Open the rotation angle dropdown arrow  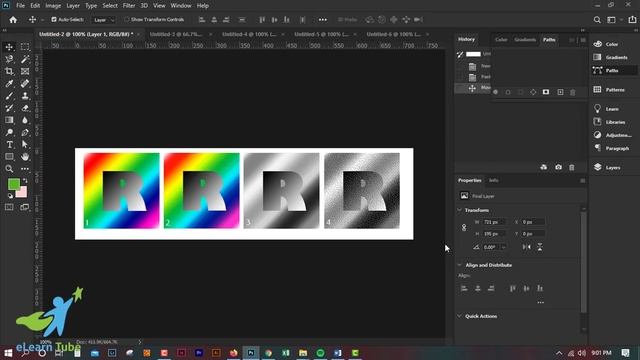pyautogui.click(x=504, y=247)
